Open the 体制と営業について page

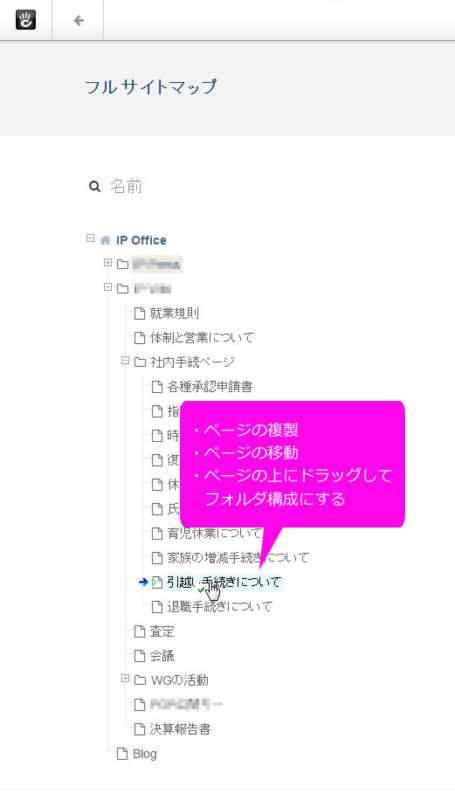(201, 338)
